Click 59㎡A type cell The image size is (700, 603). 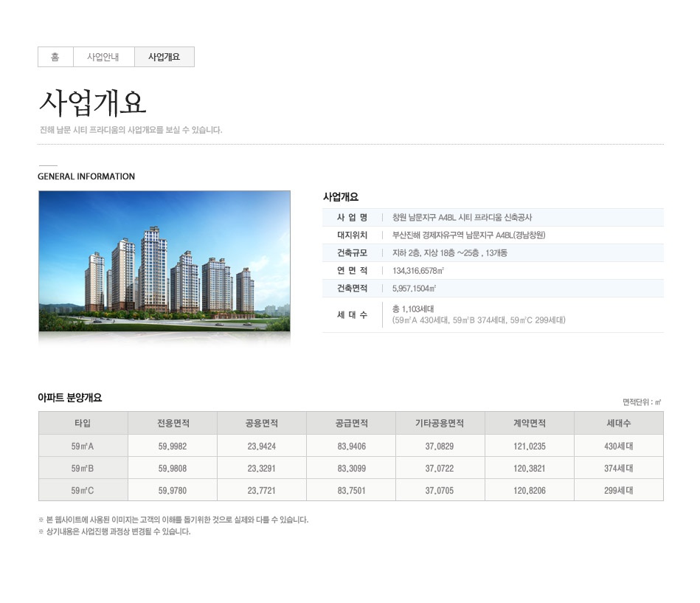point(83,446)
